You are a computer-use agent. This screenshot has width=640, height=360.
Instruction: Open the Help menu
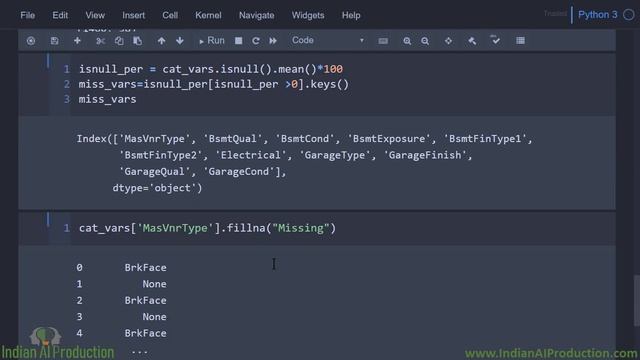(351, 16)
